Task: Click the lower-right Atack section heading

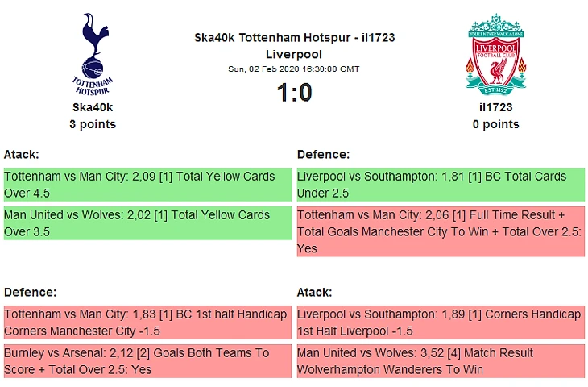Action: pos(315,292)
